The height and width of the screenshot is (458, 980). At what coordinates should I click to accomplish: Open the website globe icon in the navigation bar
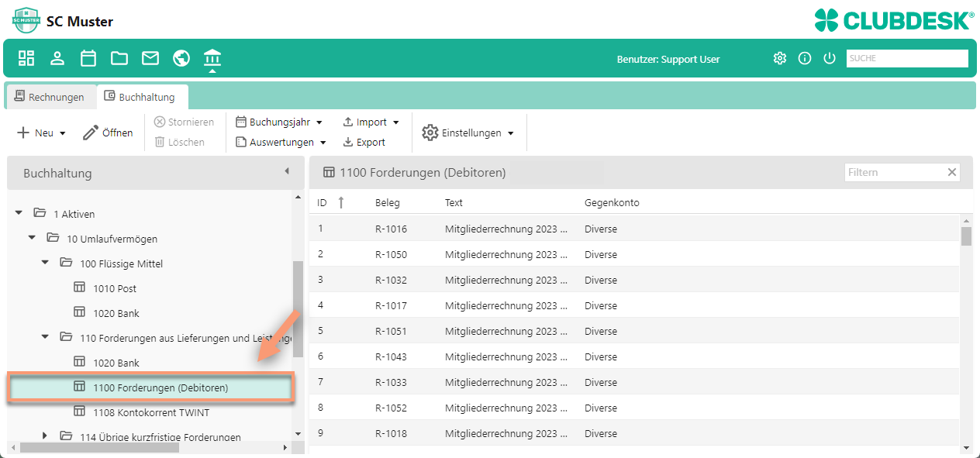click(181, 58)
